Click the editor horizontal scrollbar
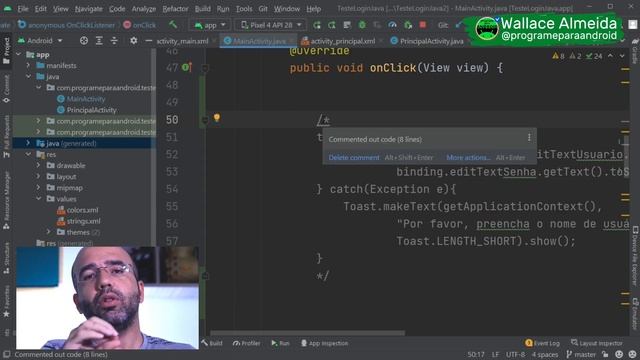Viewport: 640px width, 360px height. pos(308,333)
